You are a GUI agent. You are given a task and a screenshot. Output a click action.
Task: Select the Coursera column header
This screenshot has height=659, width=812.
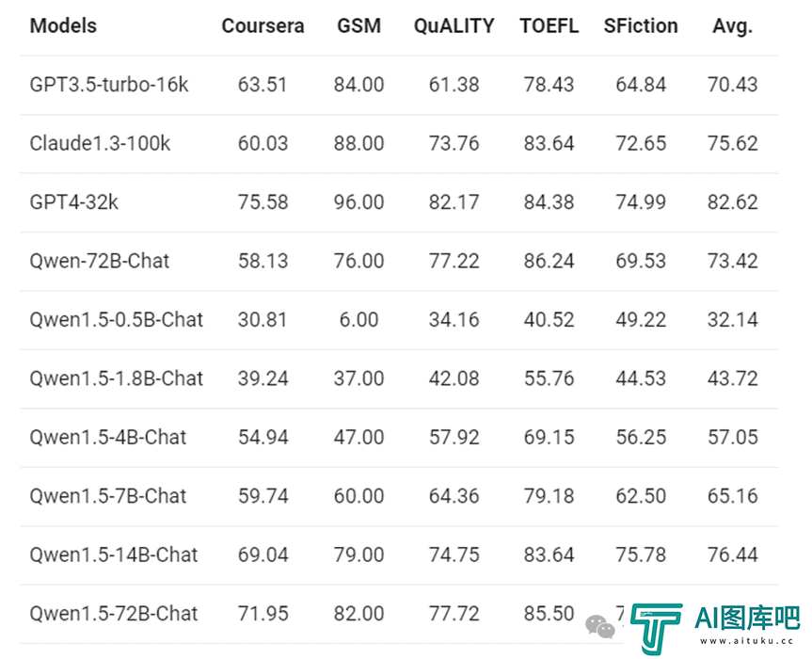click(x=263, y=25)
